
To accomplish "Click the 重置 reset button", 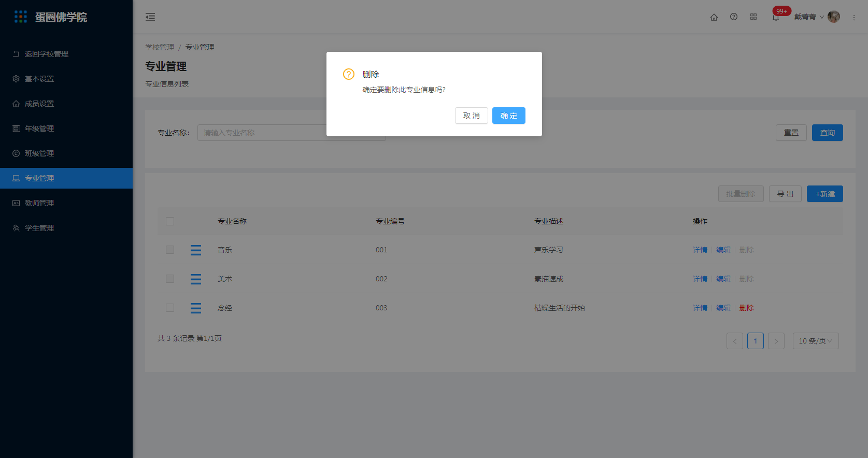I will [791, 133].
